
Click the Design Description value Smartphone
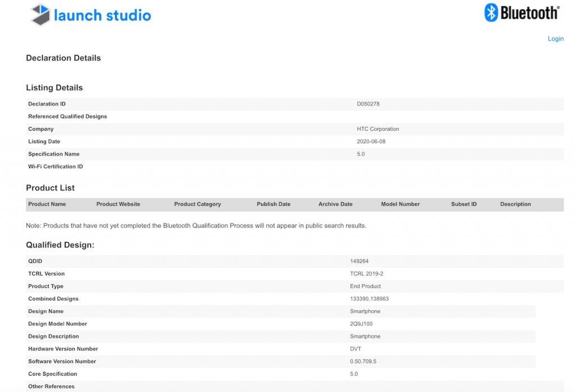[x=365, y=336]
